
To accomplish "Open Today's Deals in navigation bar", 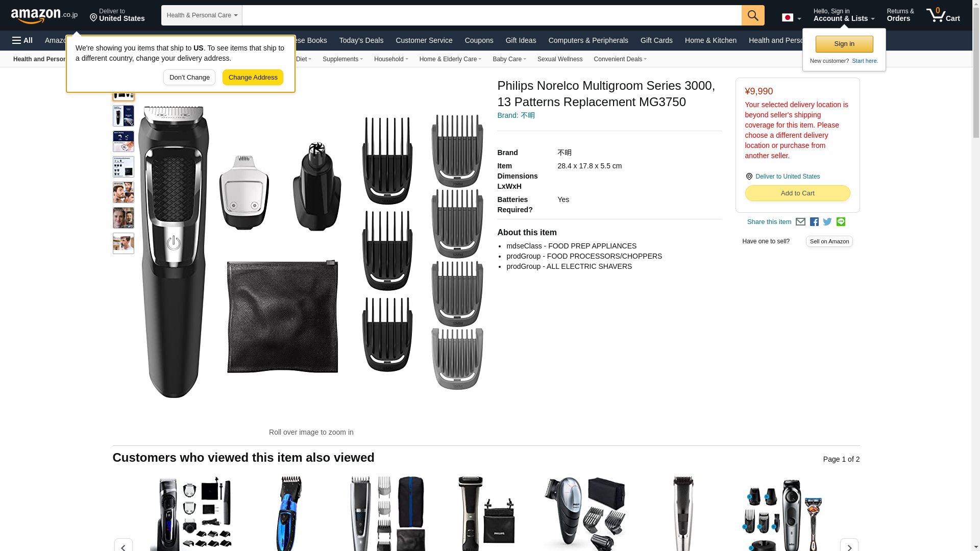I will (361, 40).
